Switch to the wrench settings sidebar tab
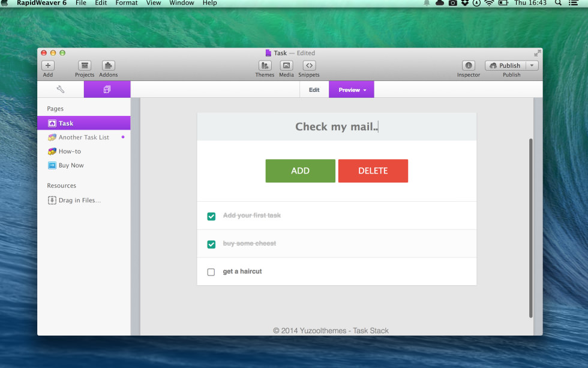Image resolution: width=588 pixels, height=368 pixels. (x=61, y=89)
